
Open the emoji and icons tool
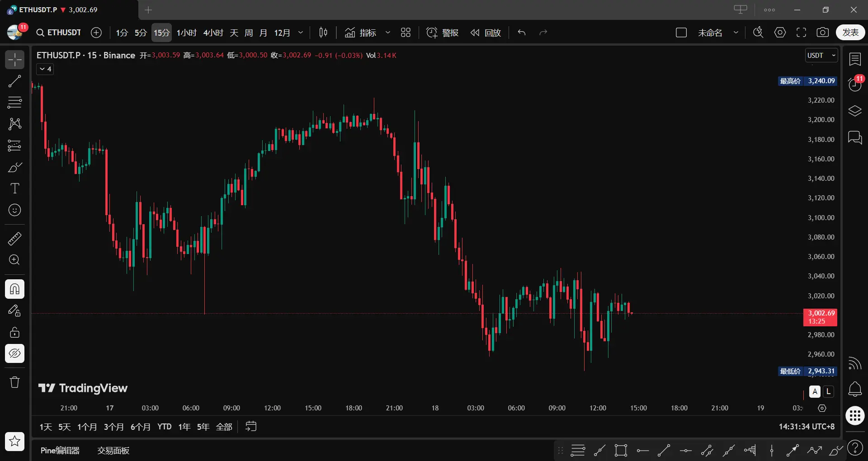(x=14, y=210)
